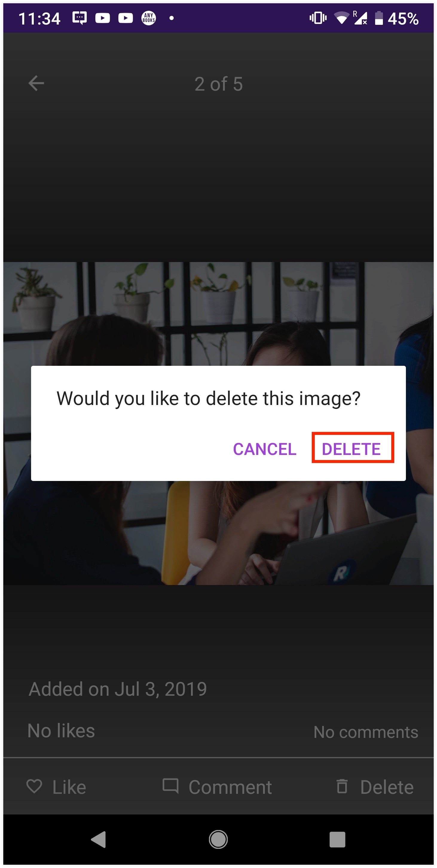
Task: Tap the vibrate mode status icon
Action: 318,18
